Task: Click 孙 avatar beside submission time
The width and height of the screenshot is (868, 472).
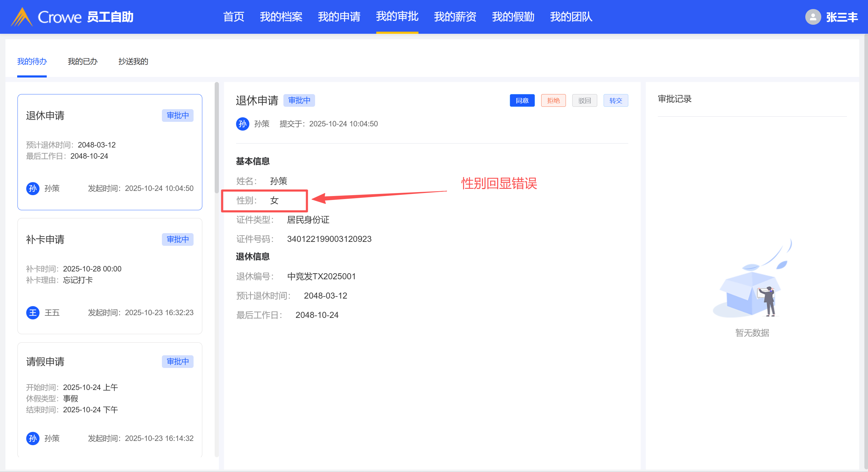Action: 242,124
